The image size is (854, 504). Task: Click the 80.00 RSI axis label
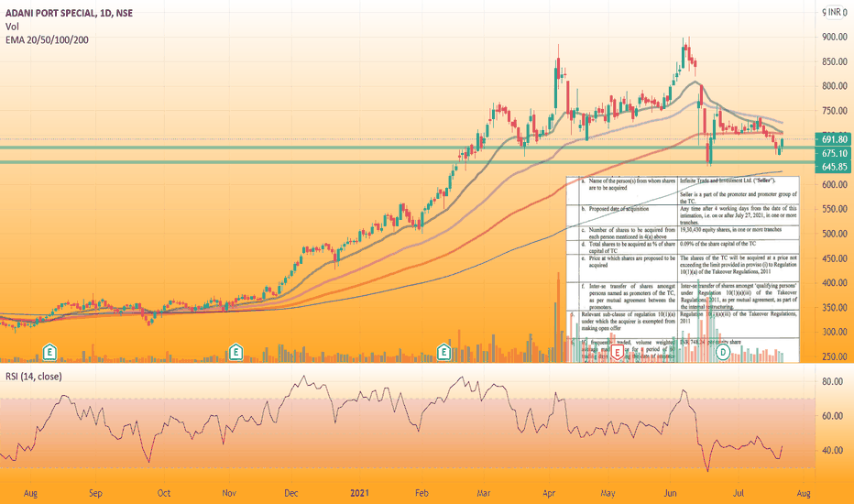832,381
